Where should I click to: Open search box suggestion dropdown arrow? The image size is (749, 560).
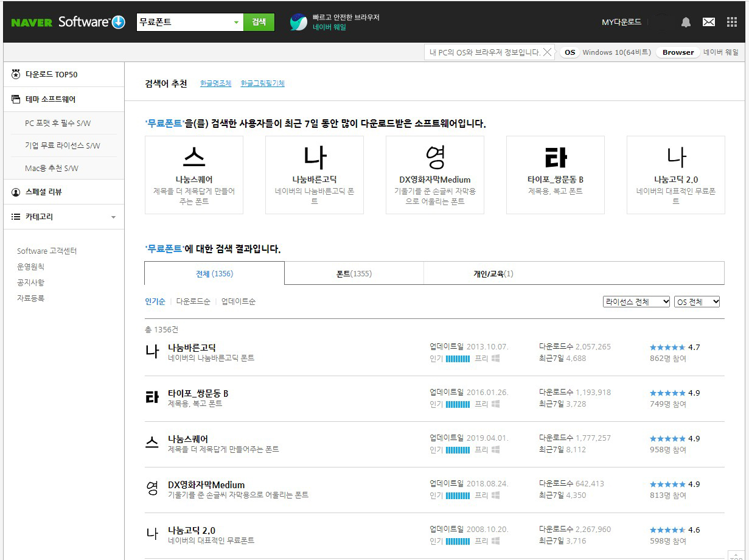(237, 23)
